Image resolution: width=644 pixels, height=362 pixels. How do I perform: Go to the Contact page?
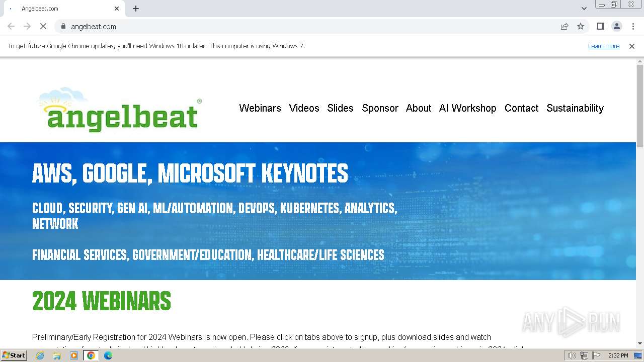point(521,108)
